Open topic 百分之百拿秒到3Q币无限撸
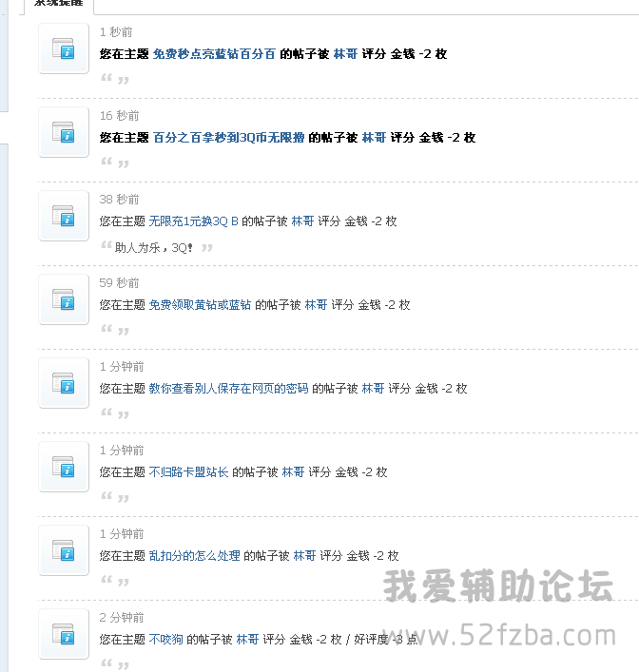Screen dimensions: 639x672 point(228,138)
